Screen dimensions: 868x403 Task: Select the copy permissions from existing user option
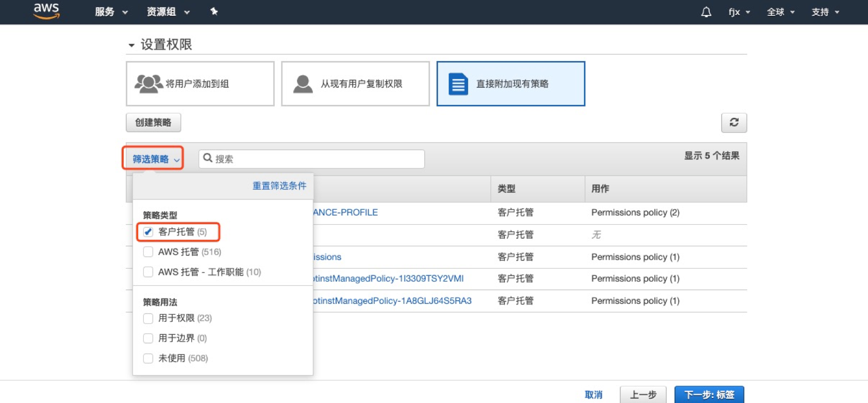[x=355, y=84]
